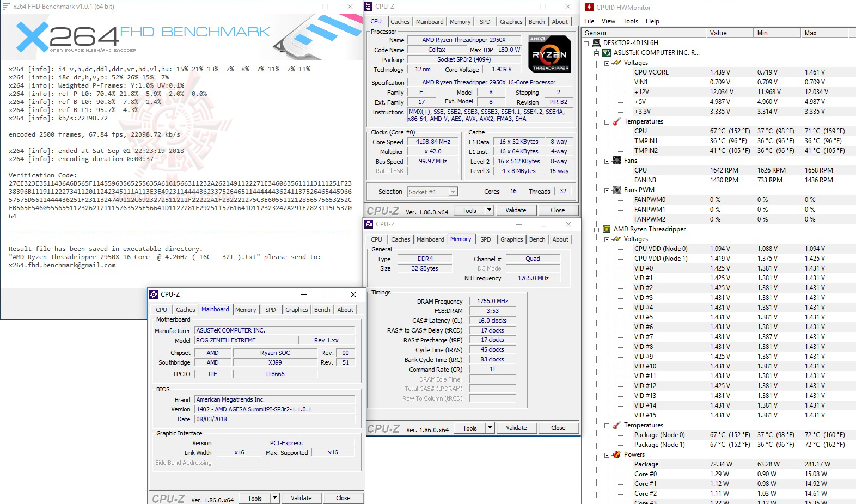Click Validate in top CPU-Z window
Image resolution: width=856 pixels, height=504 pixels.
click(x=516, y=210)
